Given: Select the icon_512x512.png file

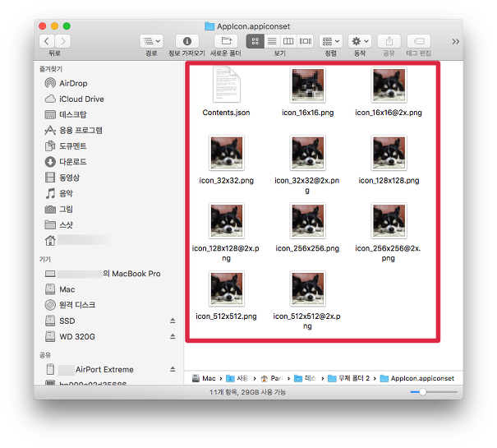Looking at the screenshot, I should pyautogui.click(x=226, y=289).
